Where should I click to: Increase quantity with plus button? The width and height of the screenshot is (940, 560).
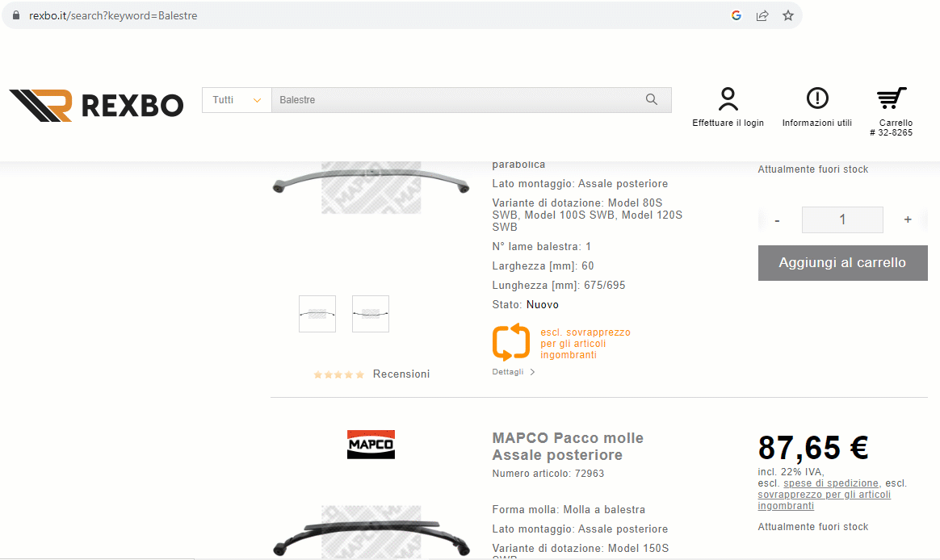pyautogui.click(x=908, y=219)
